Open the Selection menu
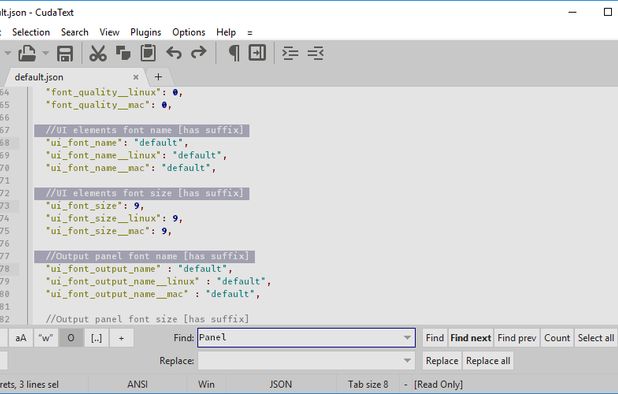The height and width of the screenshot is (394, 618). click(x=31, y=32)
